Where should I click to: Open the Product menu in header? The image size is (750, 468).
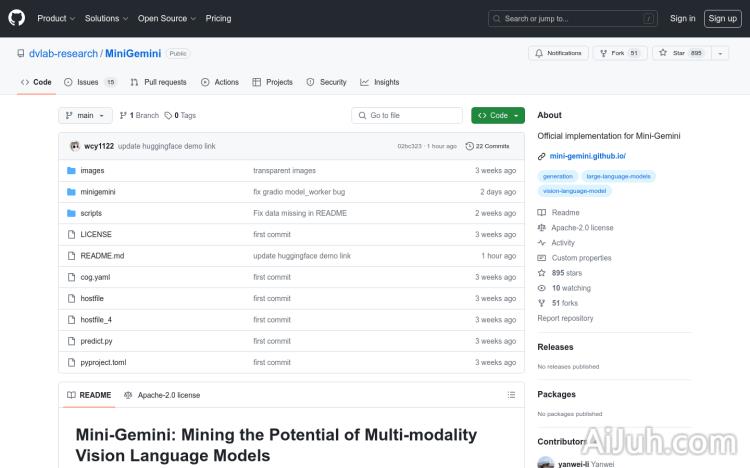tap(55, 18)
